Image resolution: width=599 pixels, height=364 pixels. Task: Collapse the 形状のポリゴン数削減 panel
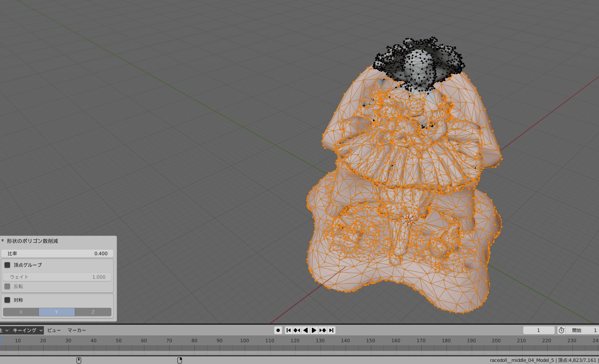(3, 241)
